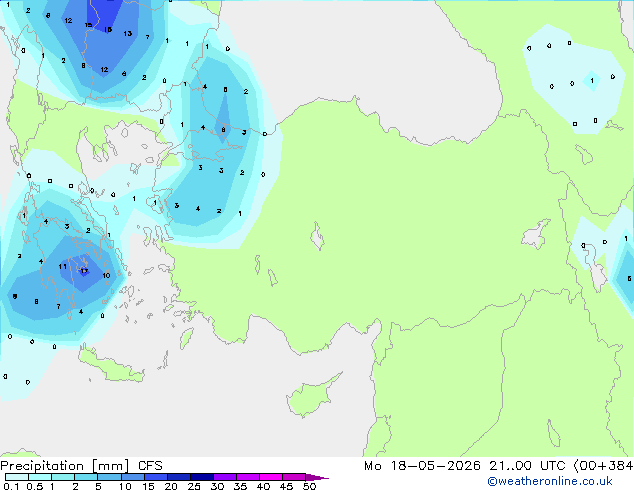Click the '20' legend label

pos(171,486)
